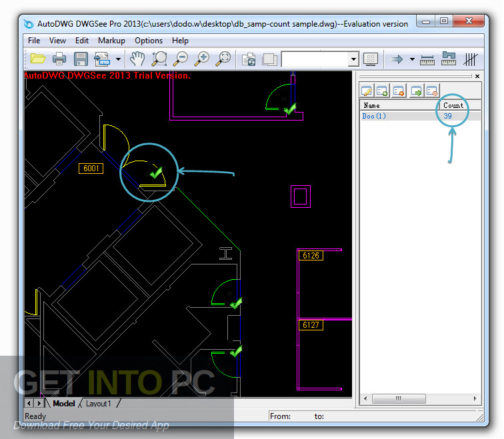Viewport: 504px width, 439px height.
Task: Click the count value 39
Action: click(x=448, y=116)
